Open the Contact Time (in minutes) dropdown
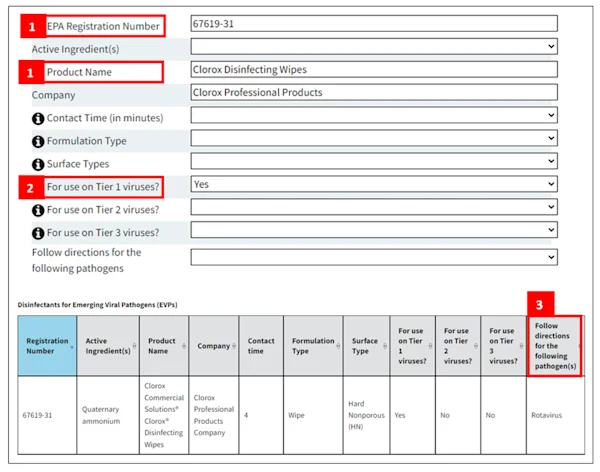Viewport: 600px width, 472px height. [374, 115]
